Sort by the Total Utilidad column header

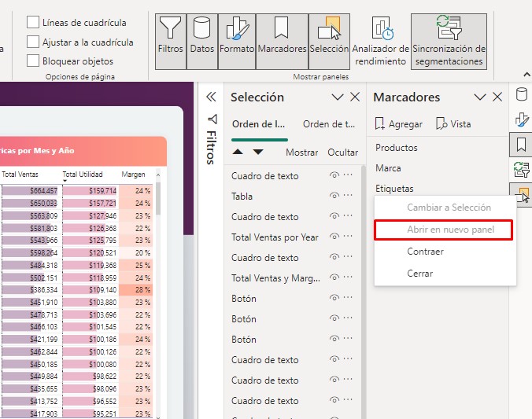(x=83, y=175)
